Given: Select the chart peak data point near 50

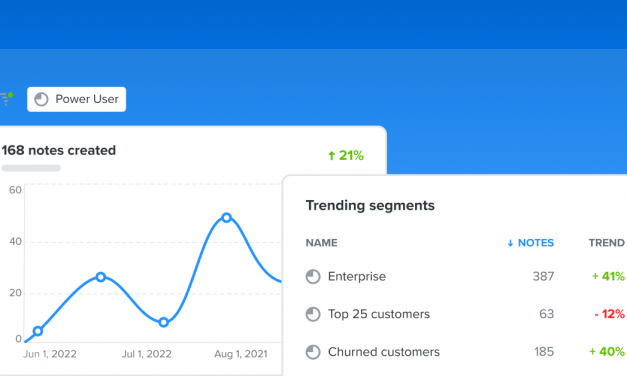Looking at the screenshot, I should point(226,218).
